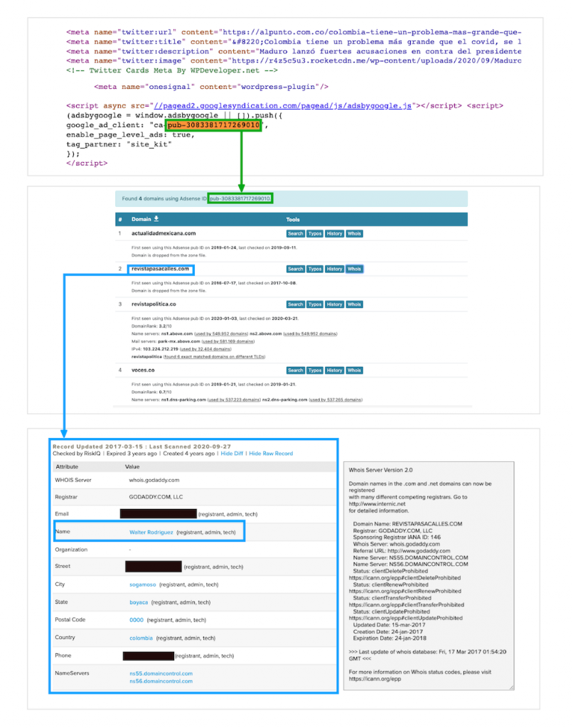The height and width of the screenshot is (728, 573).
Task: Open Whois for revistapasacalles.com
Action: (x=354, y=269)
